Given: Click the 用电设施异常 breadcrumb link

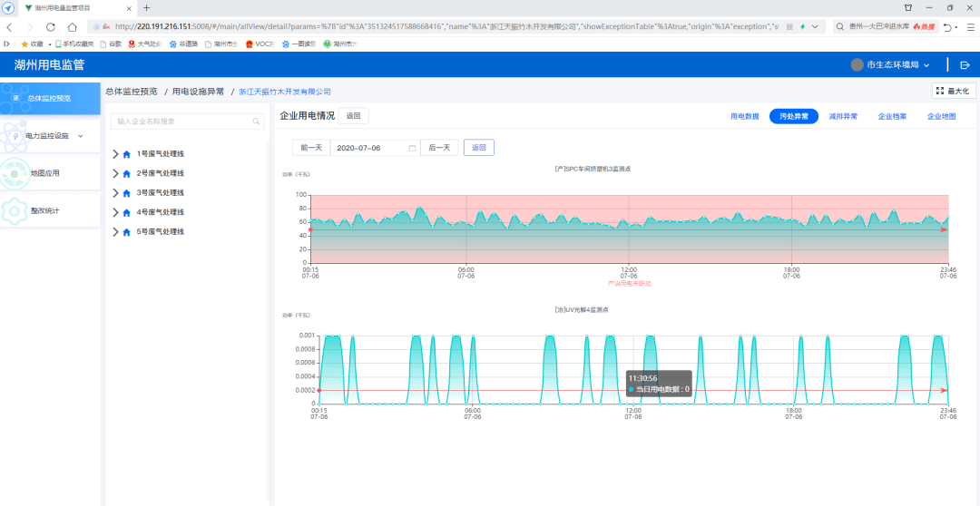Looking at the screenshot, I should [198, 92].
